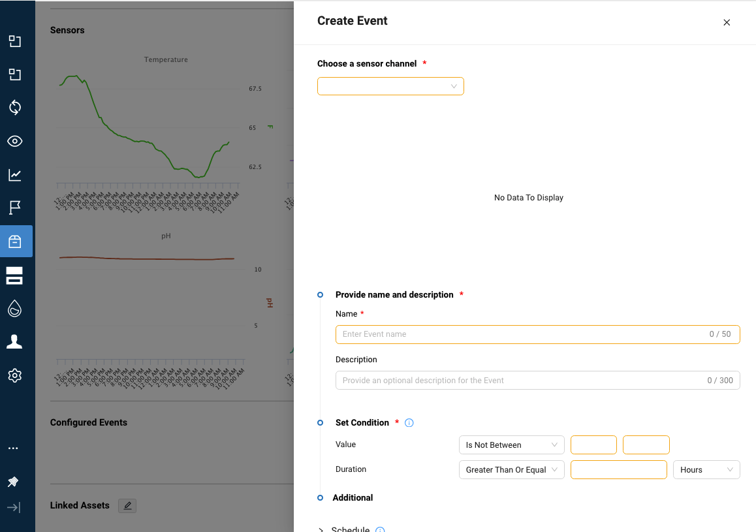Open the Analytics line chart icon
The image size is (756, 532).
click(x=14, y=174)
